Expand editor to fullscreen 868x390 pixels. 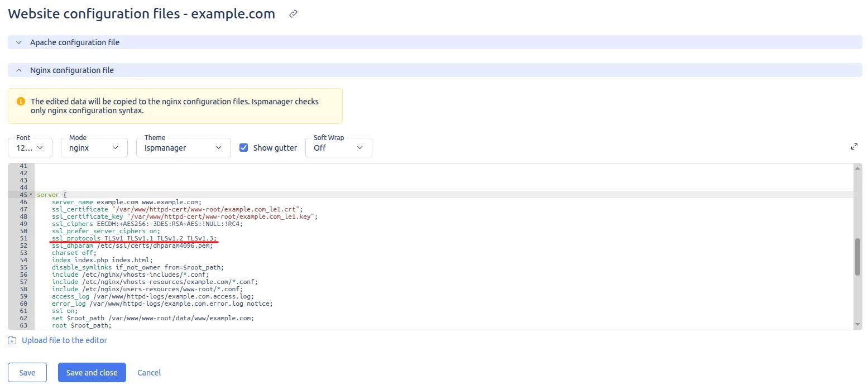tap(854, 147)
